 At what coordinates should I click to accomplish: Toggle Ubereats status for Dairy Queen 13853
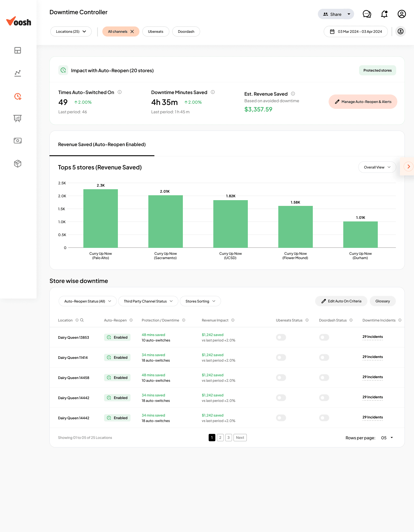[x=281, y=337]
